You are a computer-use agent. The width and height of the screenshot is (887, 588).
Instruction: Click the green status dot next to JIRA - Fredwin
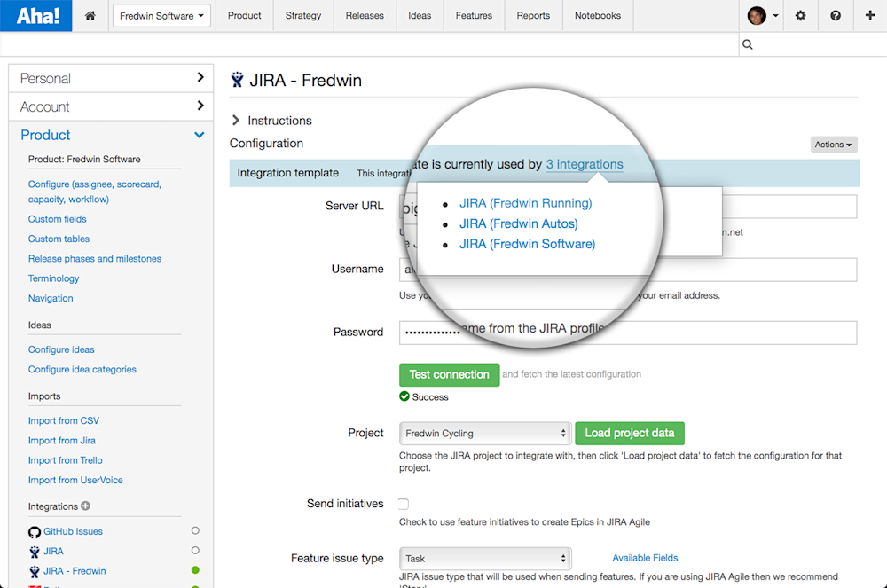[194, 570]
